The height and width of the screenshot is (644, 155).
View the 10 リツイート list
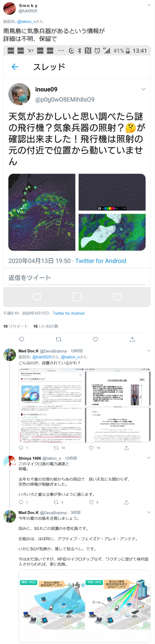click(16, 326)
